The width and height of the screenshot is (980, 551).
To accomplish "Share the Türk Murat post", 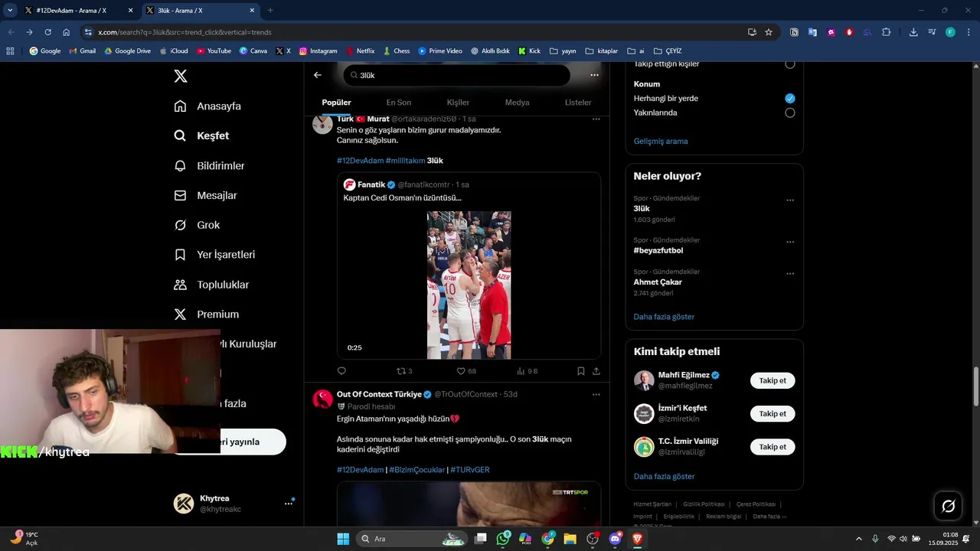I will (x=596, y=371).
